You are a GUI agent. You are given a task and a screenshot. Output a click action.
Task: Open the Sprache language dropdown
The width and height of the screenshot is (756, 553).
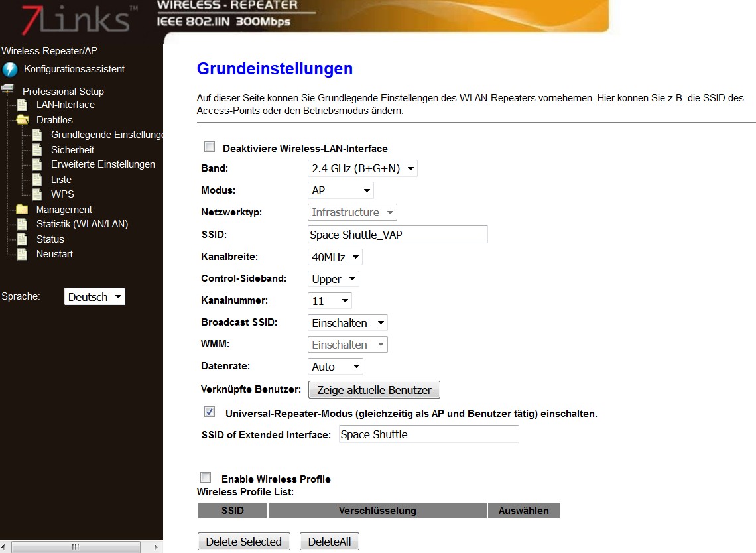click(x=95, y=297)
